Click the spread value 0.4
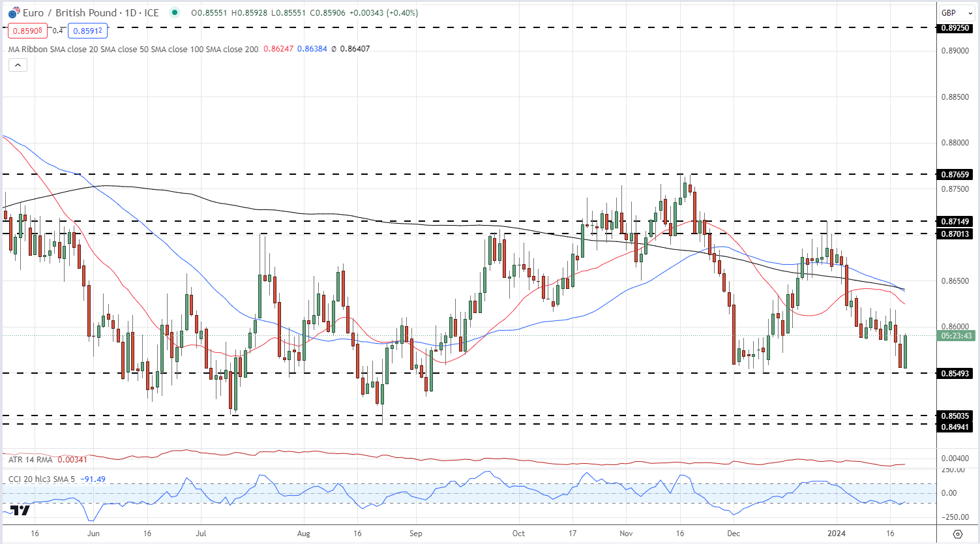This screenshot has height=544, width=980. (x=58, y=31)
